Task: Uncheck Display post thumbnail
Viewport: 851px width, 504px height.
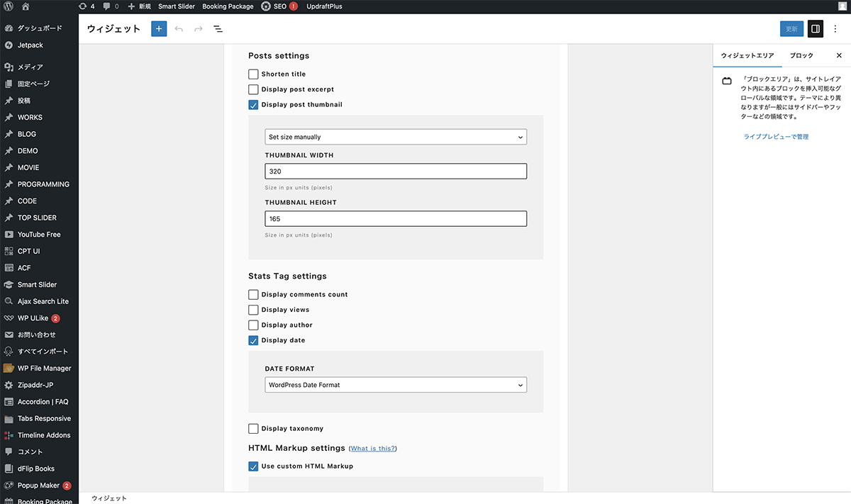Action: coord(253,105)
